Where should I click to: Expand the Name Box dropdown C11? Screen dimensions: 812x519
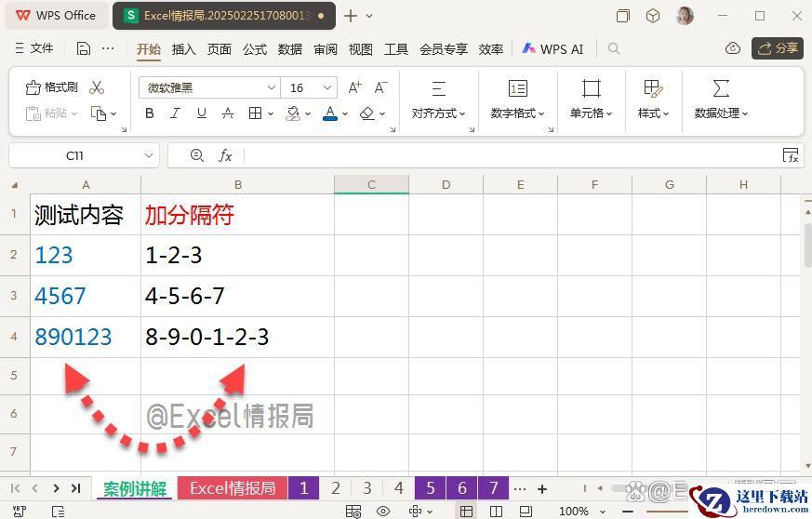(x=149, y=155)
